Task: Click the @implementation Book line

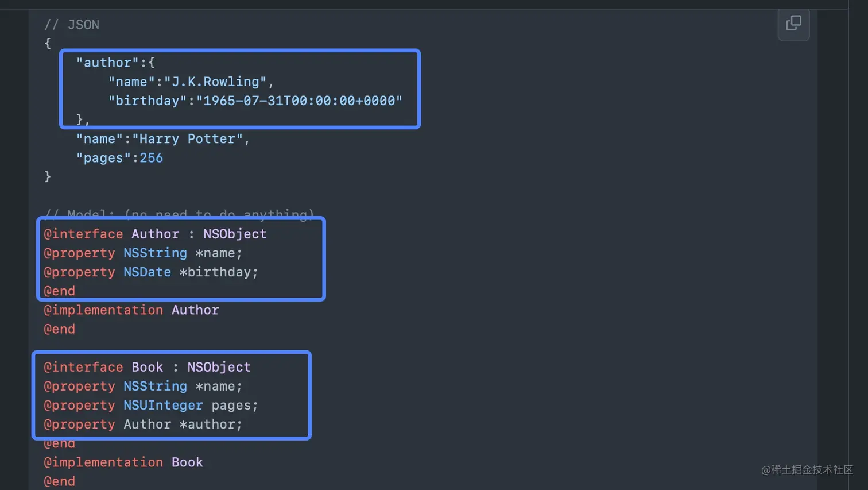Action: [x=123, y=462]
